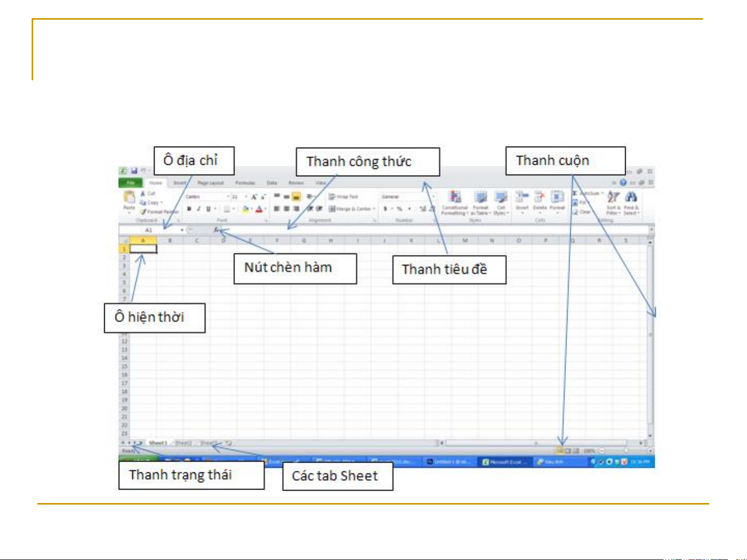Open Format as Table gallery
Viewport: 747px width, 560px height.
coord(481,203)
